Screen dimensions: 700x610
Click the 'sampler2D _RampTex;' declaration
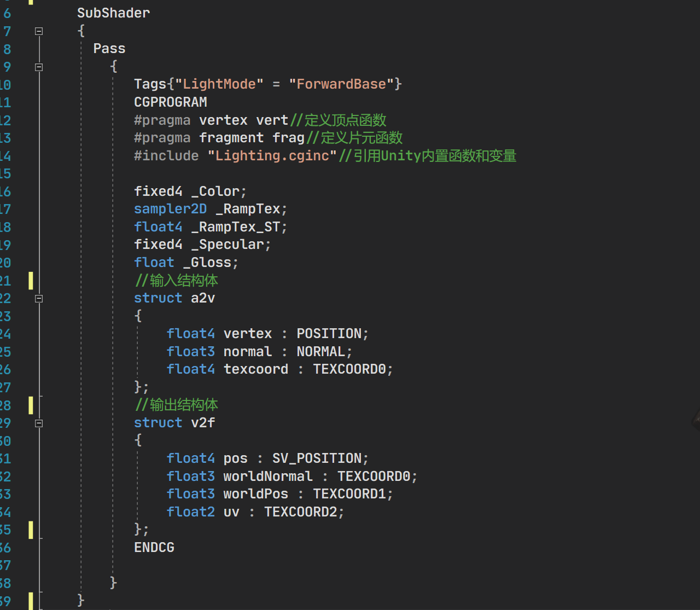coord(211,209)
